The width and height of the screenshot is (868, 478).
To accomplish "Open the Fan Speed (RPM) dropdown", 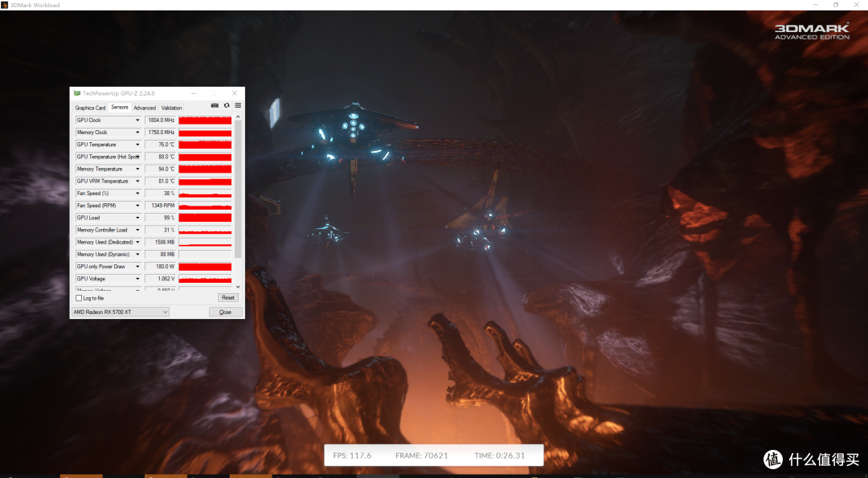I will pos(137,205).
